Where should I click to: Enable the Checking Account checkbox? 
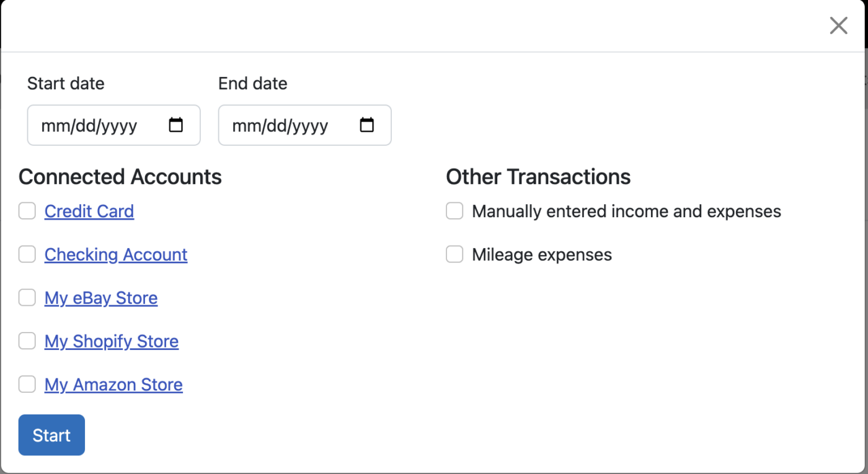click(27, 254)
